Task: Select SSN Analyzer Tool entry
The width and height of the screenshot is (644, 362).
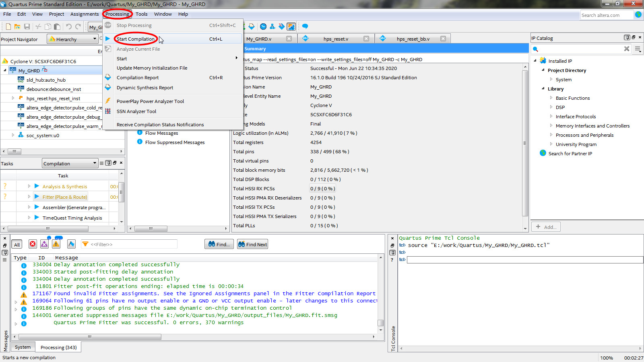Action: [173, 111]
